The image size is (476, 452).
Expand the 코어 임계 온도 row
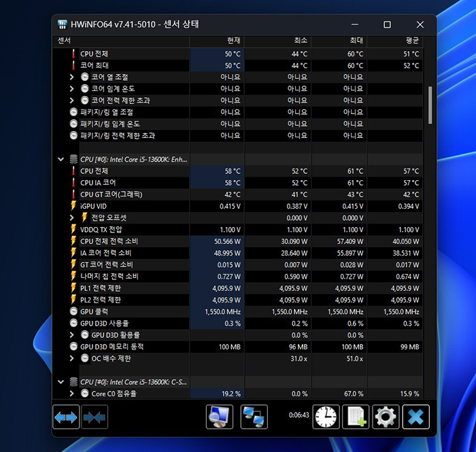coord(72,88)
